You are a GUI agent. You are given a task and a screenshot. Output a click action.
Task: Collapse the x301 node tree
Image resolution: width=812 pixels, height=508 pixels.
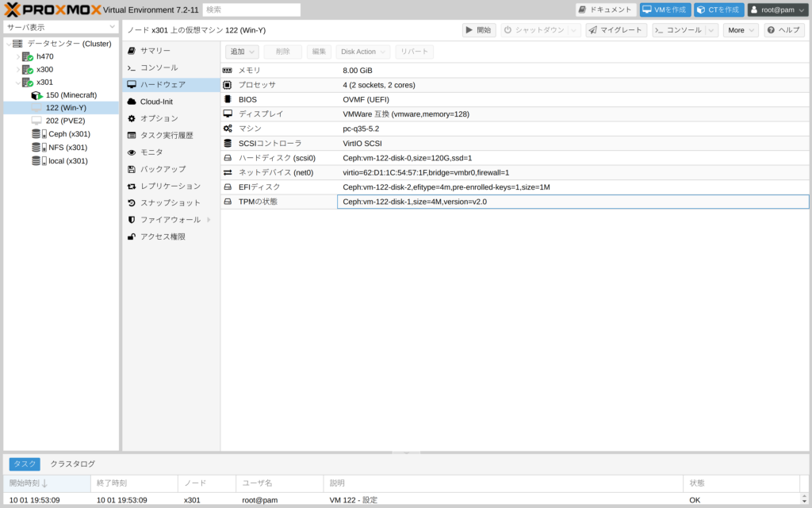[x=17, y=83]
